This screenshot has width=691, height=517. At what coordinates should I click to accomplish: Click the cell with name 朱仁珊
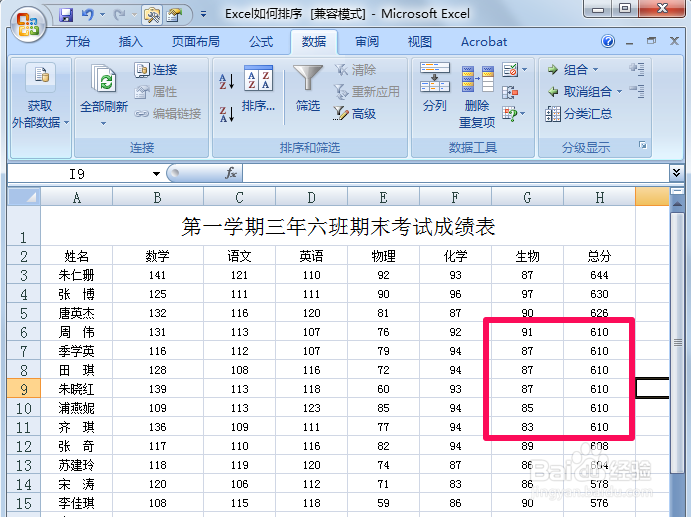tap(77, 275)
